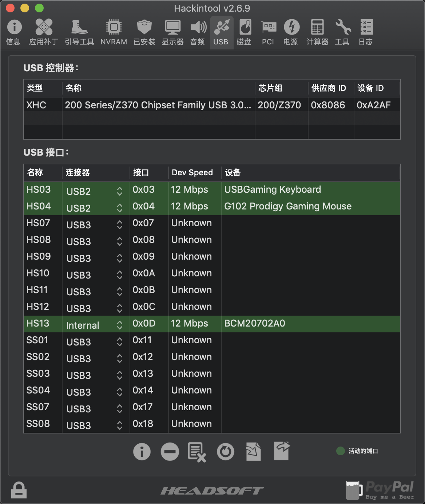425x504 pixels.
Task: Click the refresh ports button
Action: coord(226,452)
